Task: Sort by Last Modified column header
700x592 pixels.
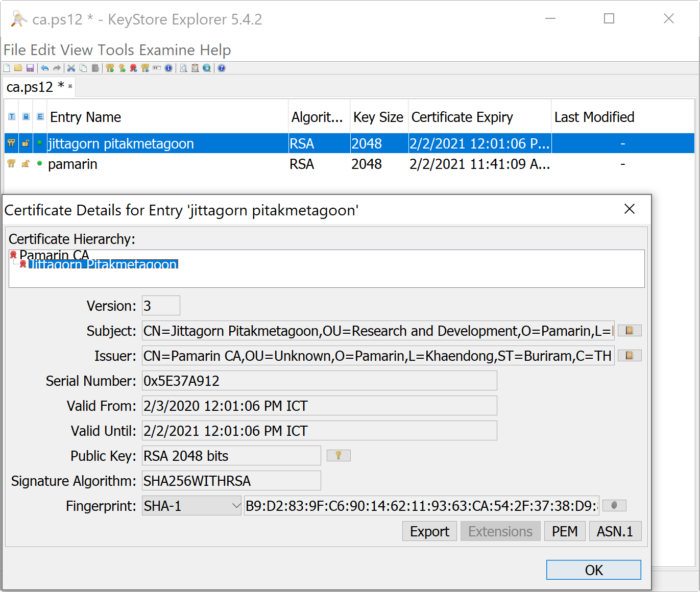Action: (x=622, y=117)
